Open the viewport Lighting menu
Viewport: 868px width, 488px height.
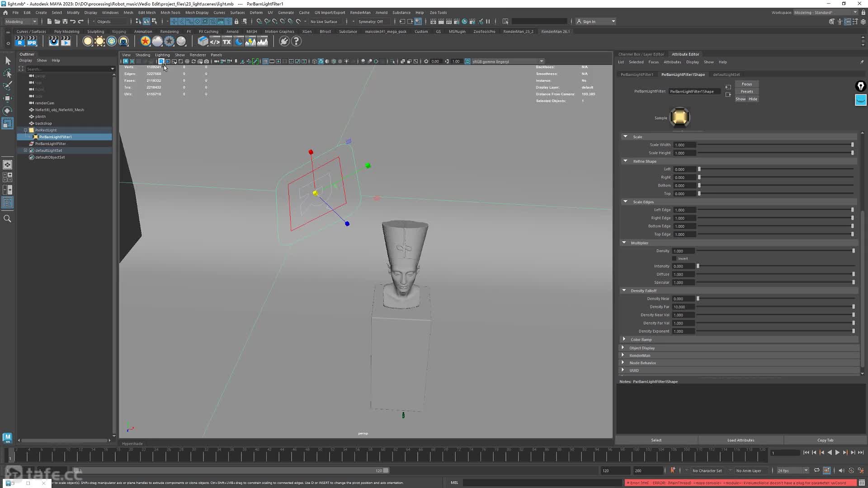(162, 55)
